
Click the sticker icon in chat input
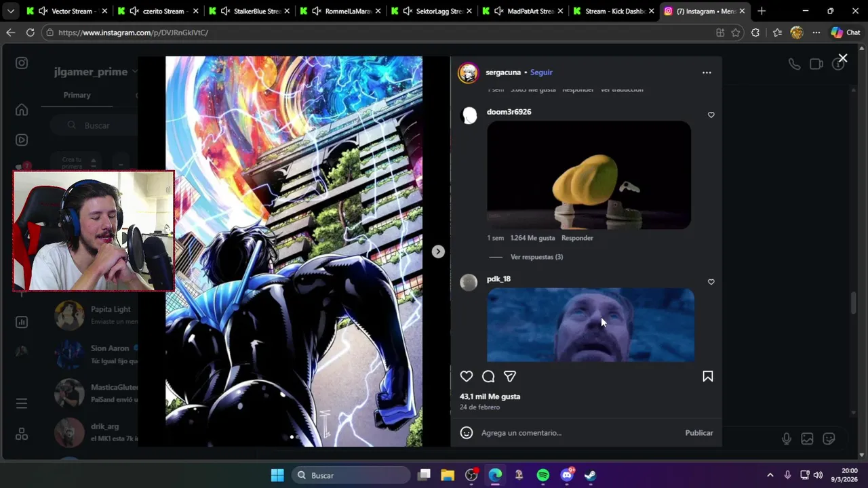(x=829, y=439)
